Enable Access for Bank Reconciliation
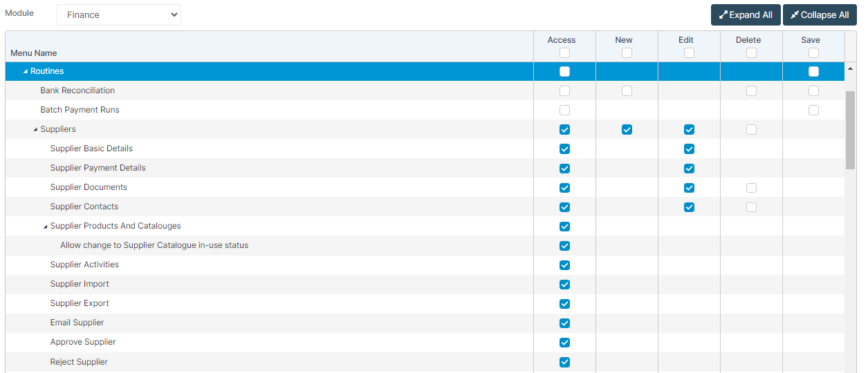This screenshot has height=373, width=868. point(565,90)
